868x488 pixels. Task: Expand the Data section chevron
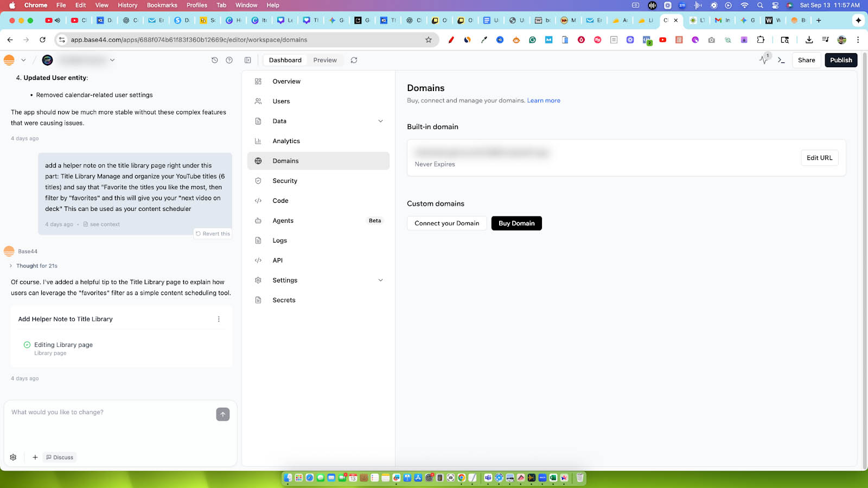(380, 121)
